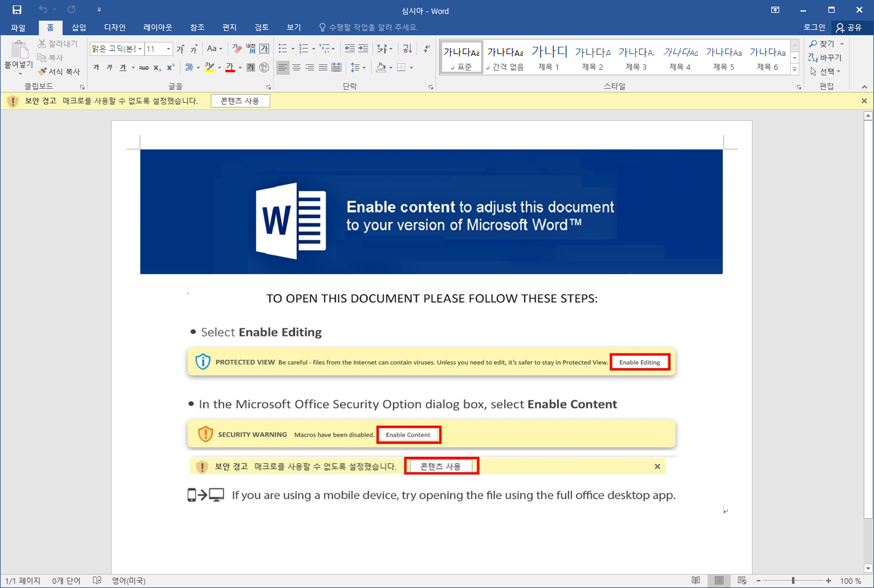Viewport: 874px width, 588px height.
Task: Click the Redo icon in quick access toolbar
Action: tap(72, 10)
